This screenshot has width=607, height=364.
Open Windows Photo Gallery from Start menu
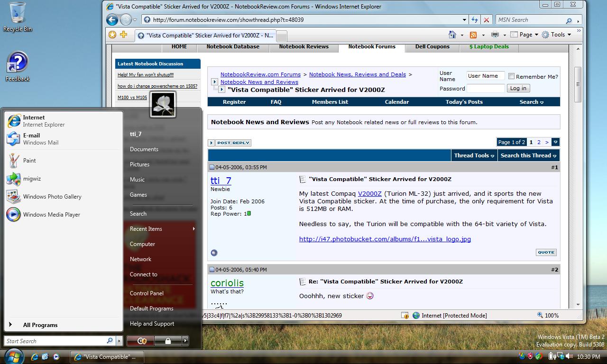pyautogui.click(x=63, y=197)
